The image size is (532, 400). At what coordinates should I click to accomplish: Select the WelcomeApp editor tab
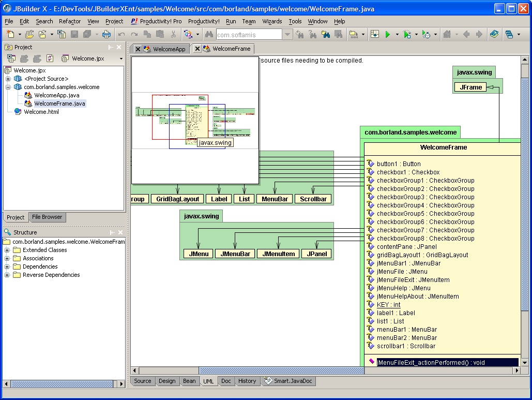pos(169,49)
